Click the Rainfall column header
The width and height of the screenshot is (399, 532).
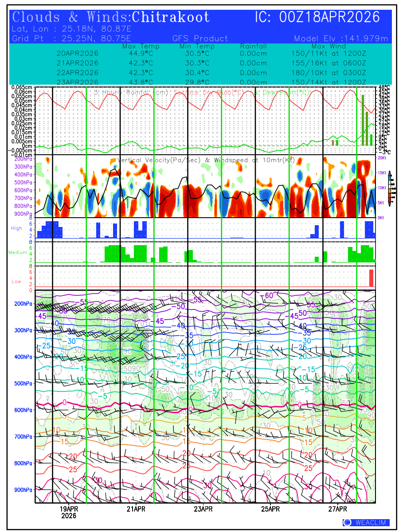coord(253,47)
